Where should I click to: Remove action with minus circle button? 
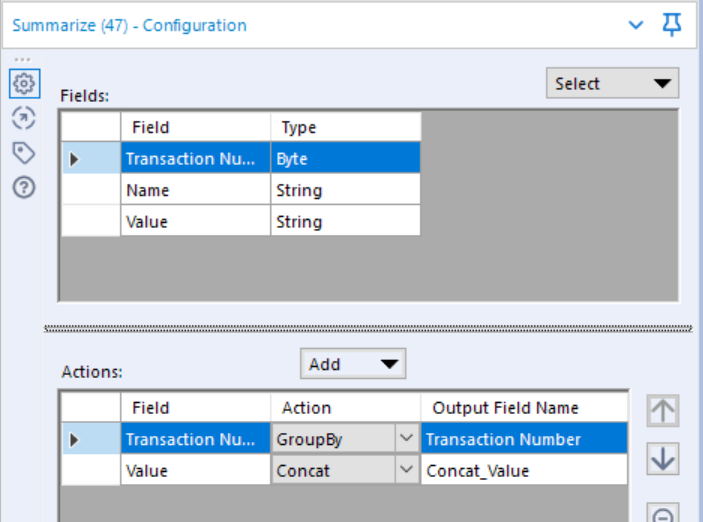[663, 514]
